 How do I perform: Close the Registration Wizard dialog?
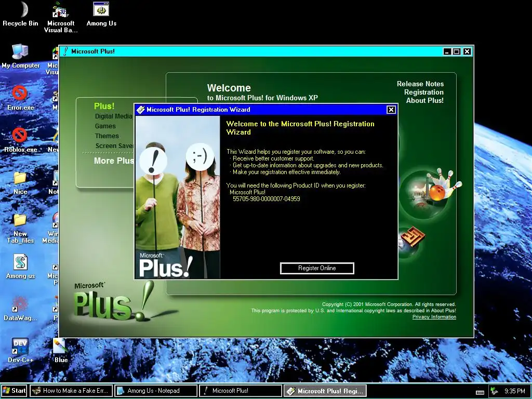[391, 110]
